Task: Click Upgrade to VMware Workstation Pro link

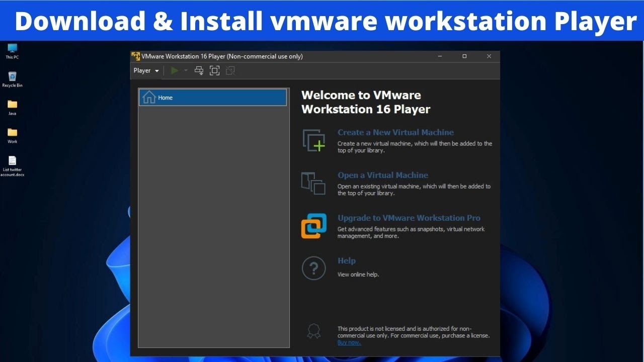Action: point(409,218)
